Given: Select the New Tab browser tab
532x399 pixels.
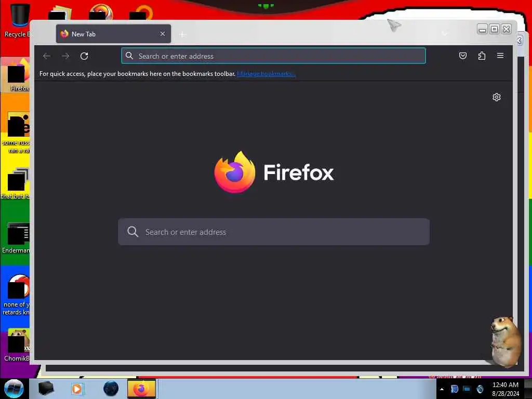Looking at the screenshot, I should [113, 34].
